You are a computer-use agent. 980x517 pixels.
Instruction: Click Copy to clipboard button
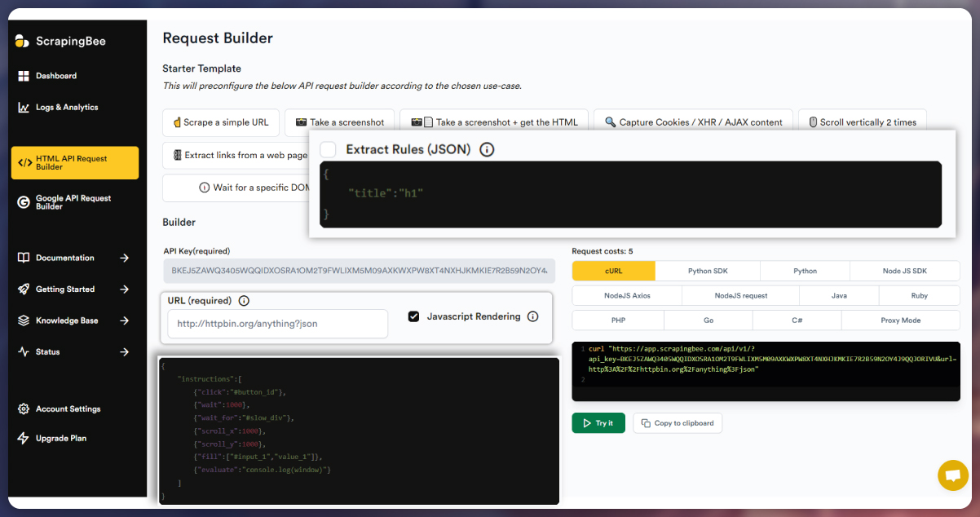coord(678,423)
